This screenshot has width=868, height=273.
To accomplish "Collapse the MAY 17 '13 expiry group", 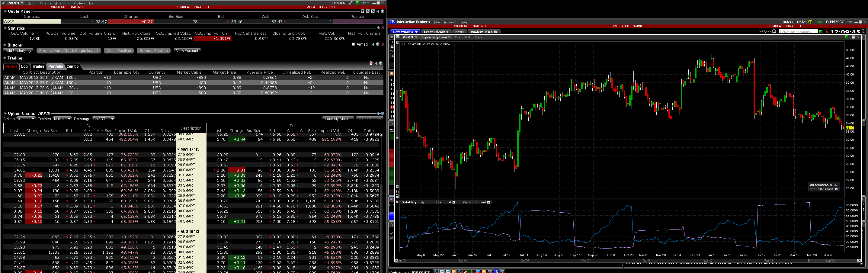I will (178, 149).
